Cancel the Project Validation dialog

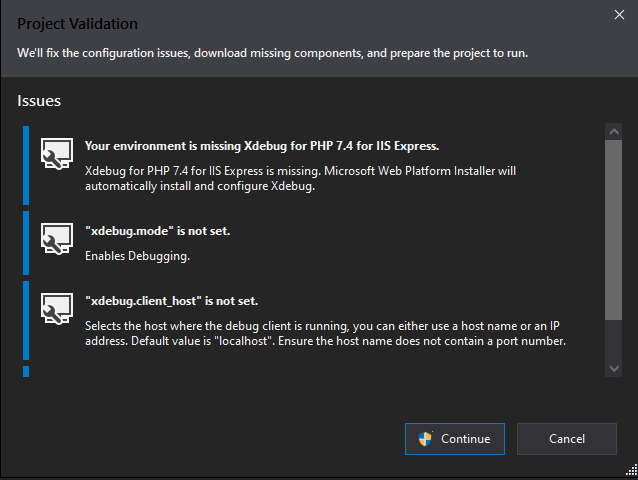coord(567,439)
